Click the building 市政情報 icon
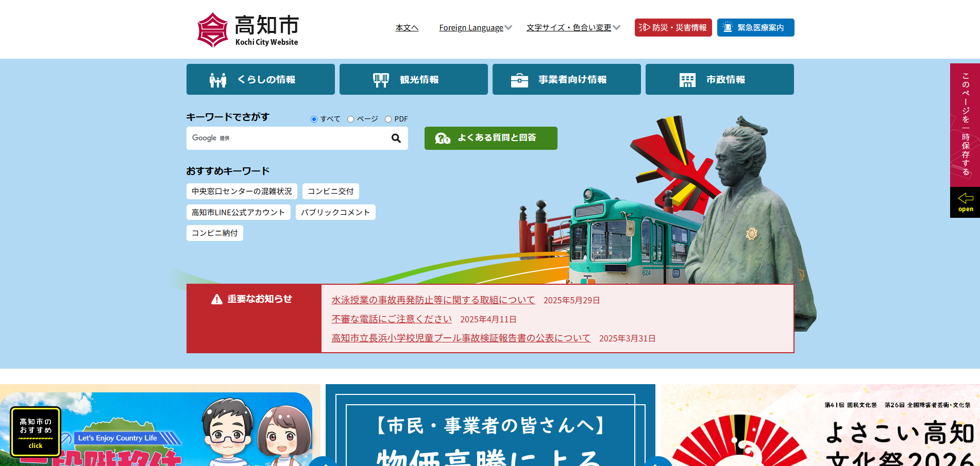 (687, 80)
